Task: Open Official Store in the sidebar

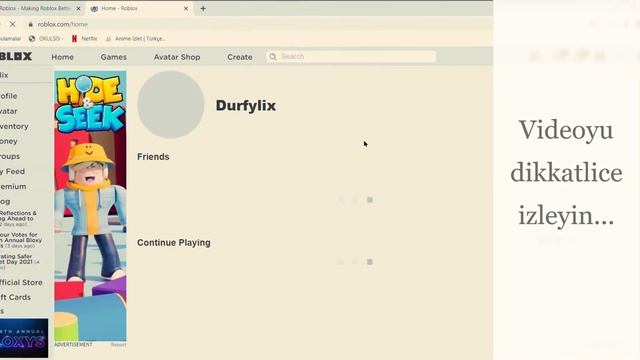Action: click(21, 282)
